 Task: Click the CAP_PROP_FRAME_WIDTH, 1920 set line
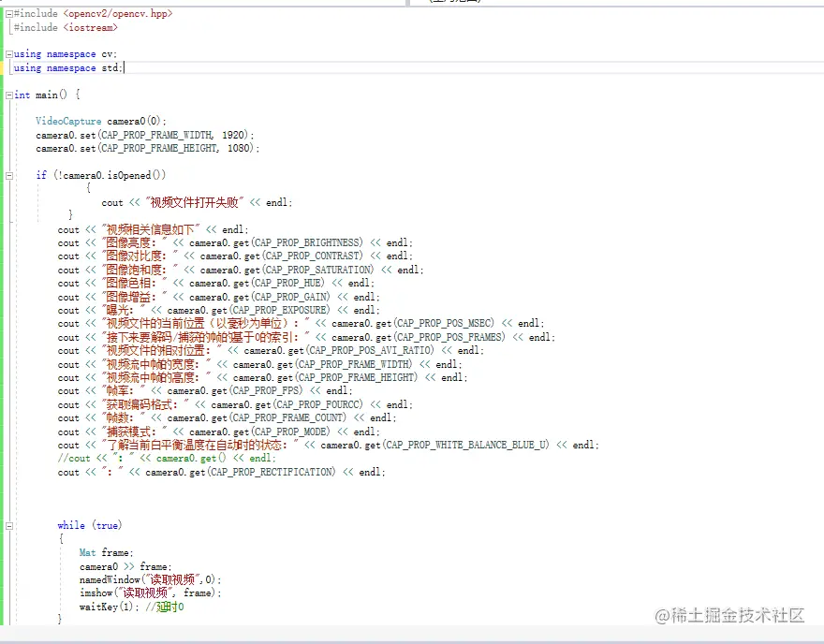click(x=145, y=135)
